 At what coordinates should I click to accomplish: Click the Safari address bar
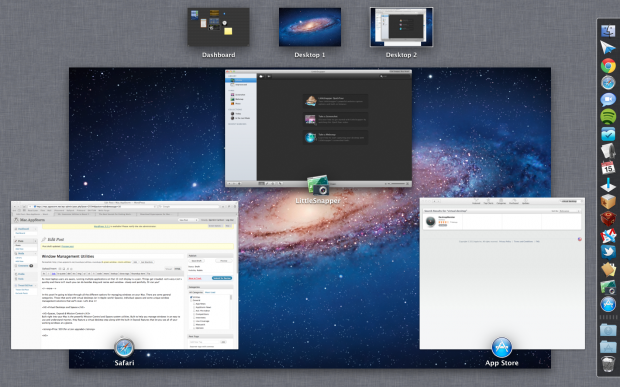[x=94, y=206]
